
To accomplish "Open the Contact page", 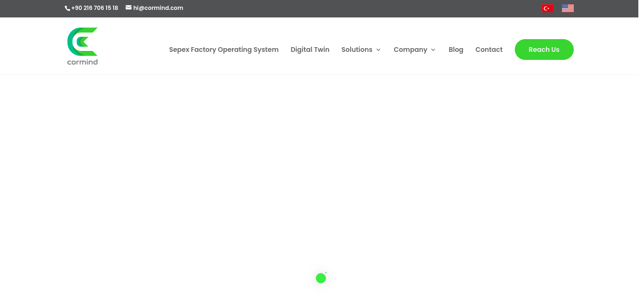I will click(x=489, y=50).
